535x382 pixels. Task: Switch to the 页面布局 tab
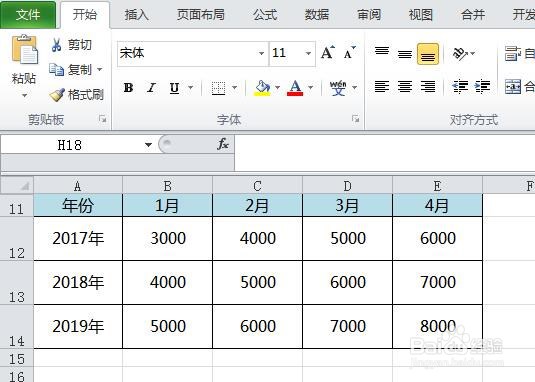click(201, 15)
